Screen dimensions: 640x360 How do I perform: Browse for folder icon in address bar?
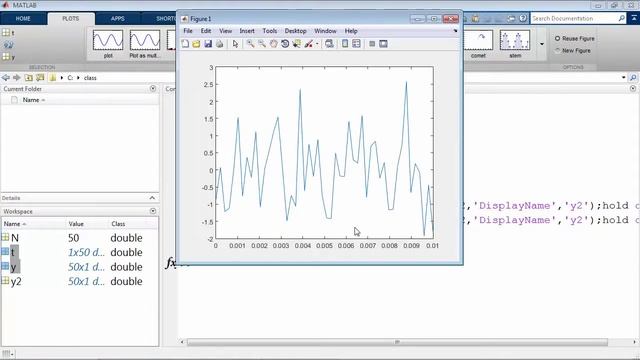click(x=40, y=78)
